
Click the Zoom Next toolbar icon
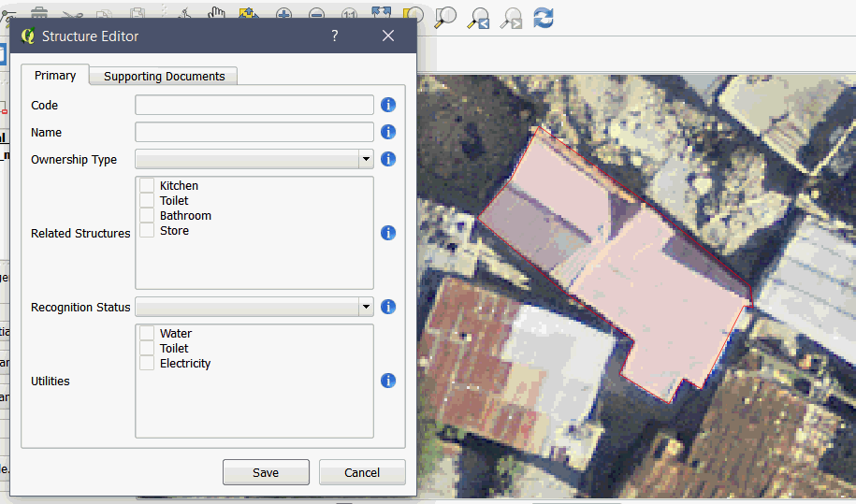click(511, 17)
